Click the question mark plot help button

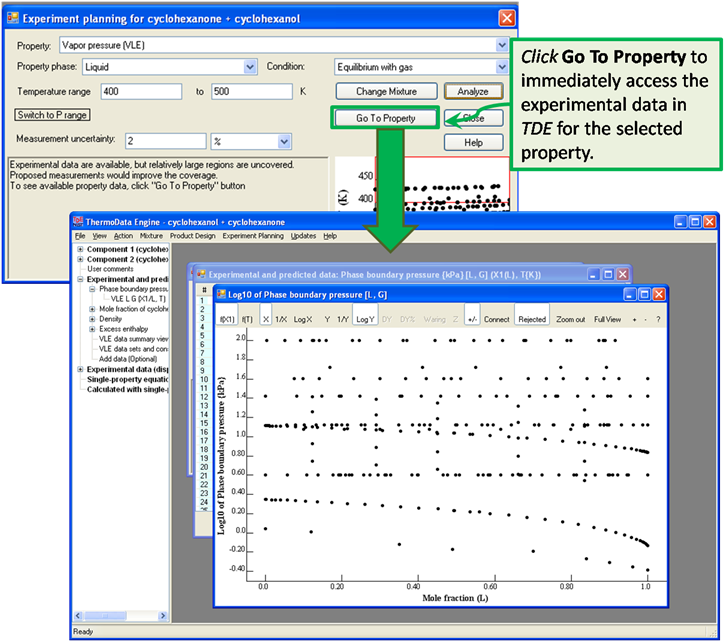[658, 319]
